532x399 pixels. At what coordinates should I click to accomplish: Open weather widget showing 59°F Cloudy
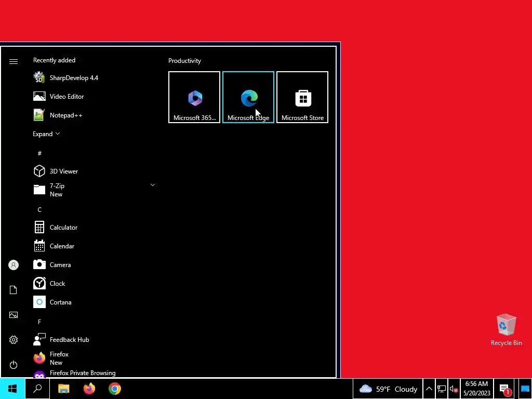click(x=388, y=389)
